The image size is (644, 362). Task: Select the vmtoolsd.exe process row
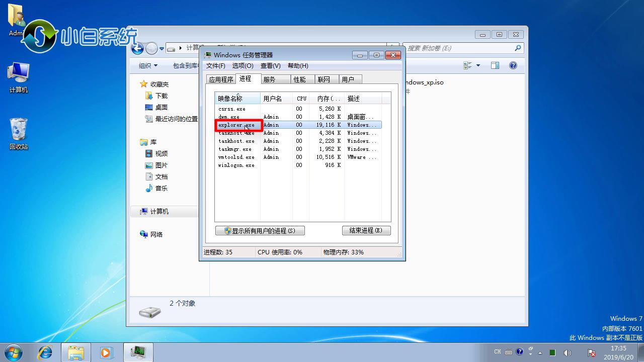[x=298, y=157]
